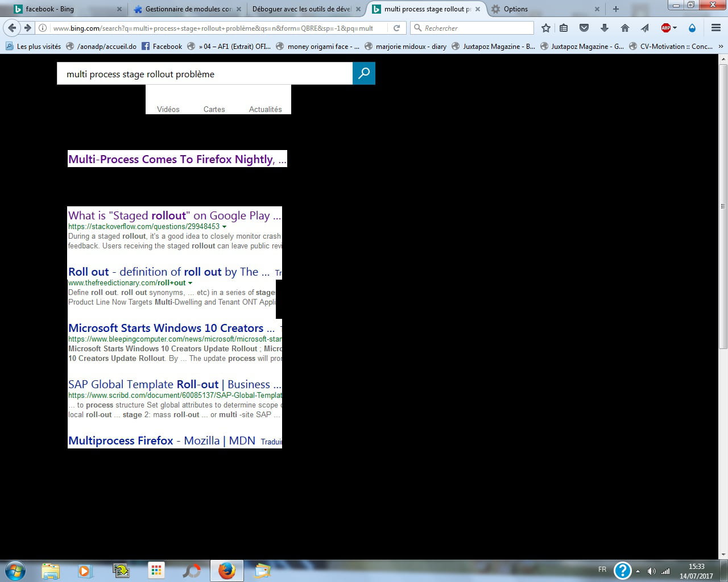The image size is (728, 582).
Task: Open Adblock Plus dropdown arrow
Action: coord(675,28)
